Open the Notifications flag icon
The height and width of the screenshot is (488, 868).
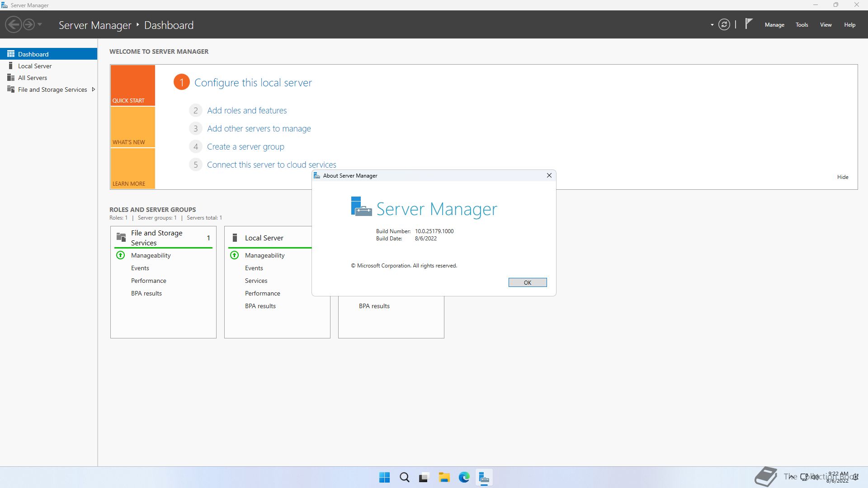pyautogui.click(x=749, y=23)
